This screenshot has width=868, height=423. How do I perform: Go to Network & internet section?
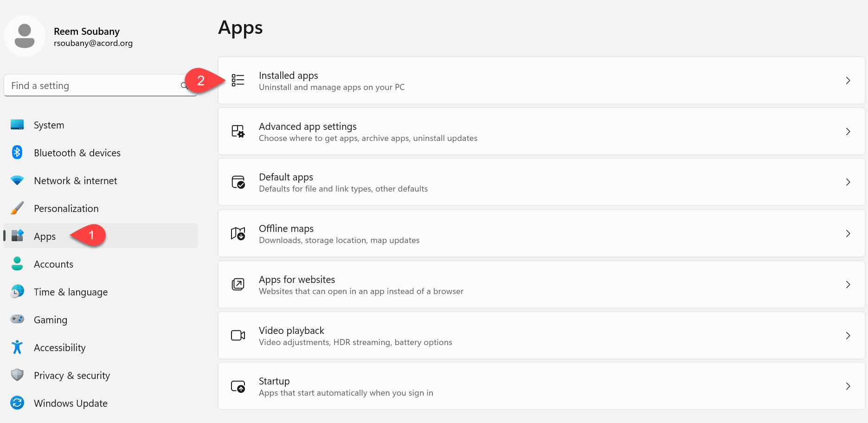75,181
